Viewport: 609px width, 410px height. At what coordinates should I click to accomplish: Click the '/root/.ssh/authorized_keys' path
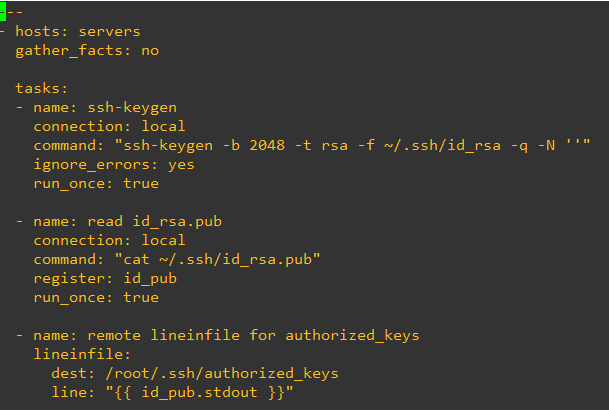(220, 373)
